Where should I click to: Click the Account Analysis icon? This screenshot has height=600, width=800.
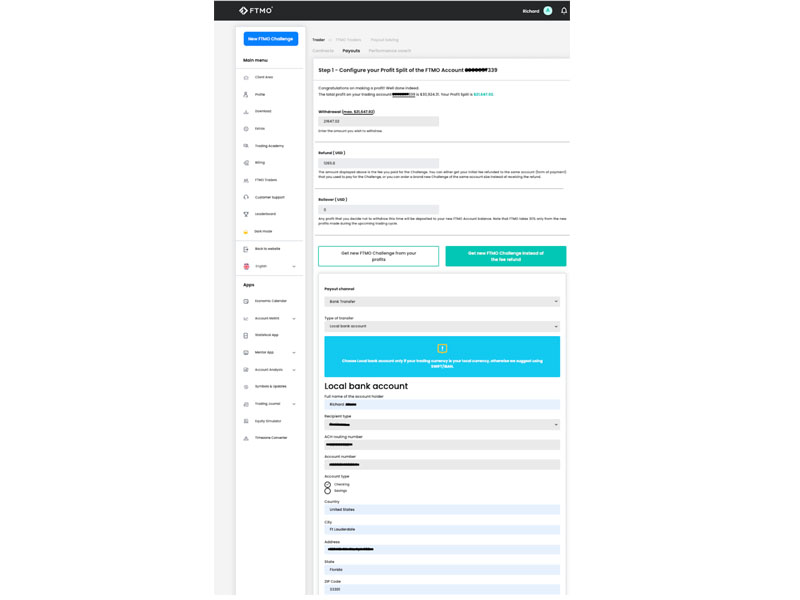pyautogui.click(x=246, y=369)
